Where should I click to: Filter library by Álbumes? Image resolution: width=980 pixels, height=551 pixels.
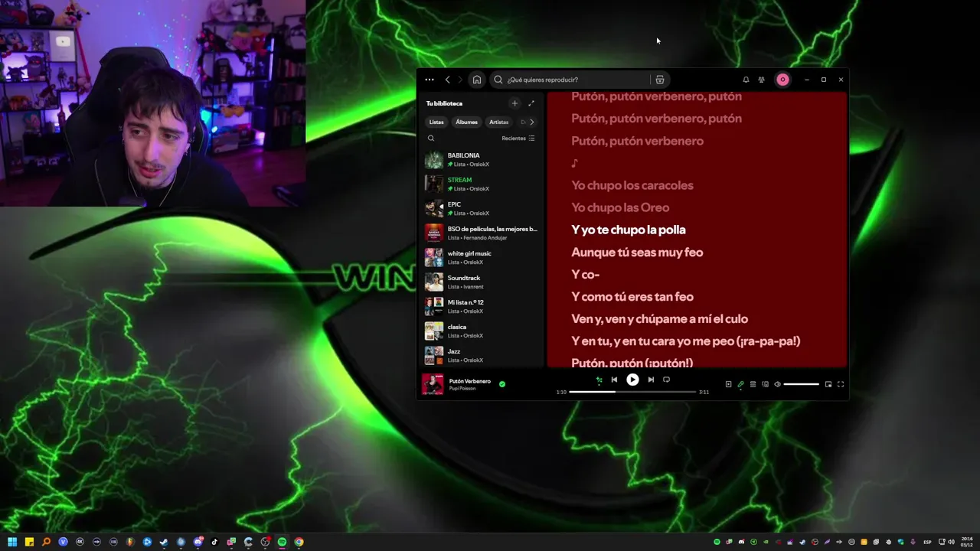point(466,122)
